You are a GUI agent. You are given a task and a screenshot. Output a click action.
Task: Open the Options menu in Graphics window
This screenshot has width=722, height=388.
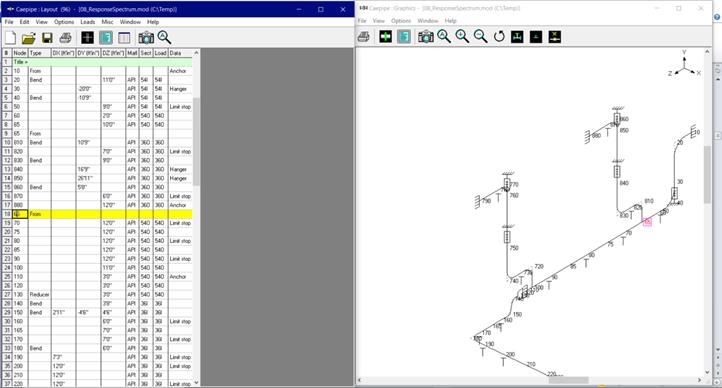(401, 21)
